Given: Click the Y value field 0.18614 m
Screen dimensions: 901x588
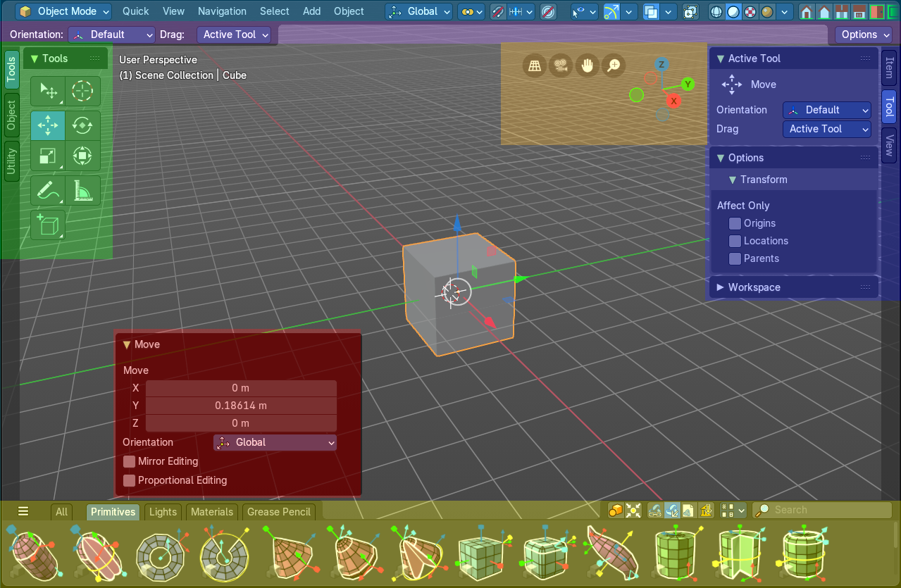Looking at the screenshot, I should point(241,406).
